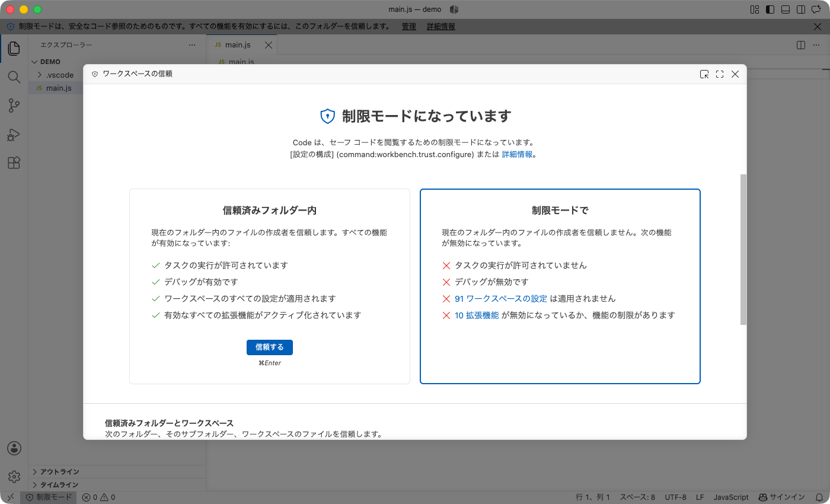Open the 10 拡張機能 link
The width and height of the screenshot is (830, 504).
click(x=477, y=315)
